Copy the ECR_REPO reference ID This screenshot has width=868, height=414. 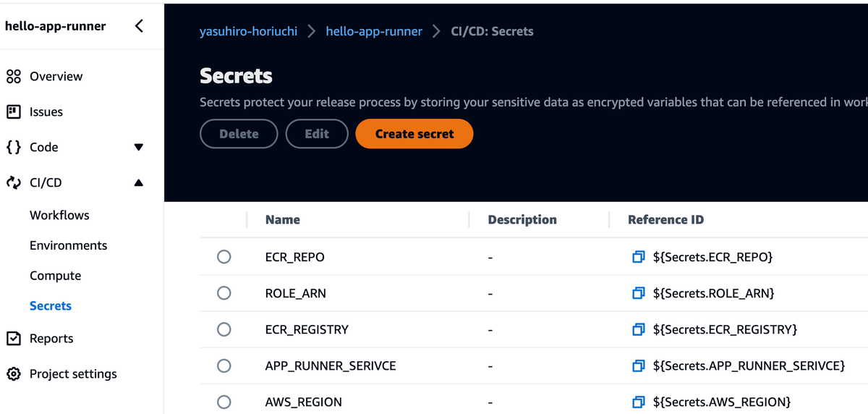tap(638, 257)
